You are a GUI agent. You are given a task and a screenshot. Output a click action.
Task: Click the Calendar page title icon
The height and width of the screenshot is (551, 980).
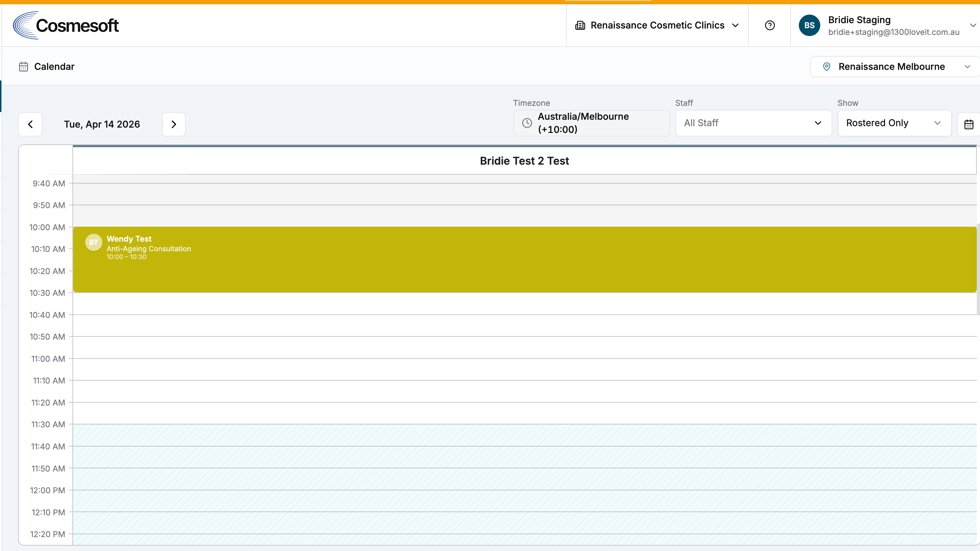[24, 67]
